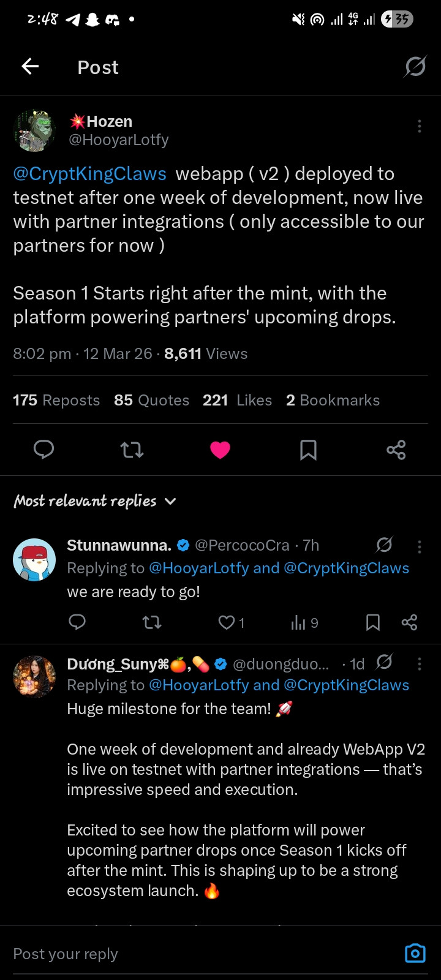Go back using the arrow icon
Screen dimensions: 441x980
30,66
